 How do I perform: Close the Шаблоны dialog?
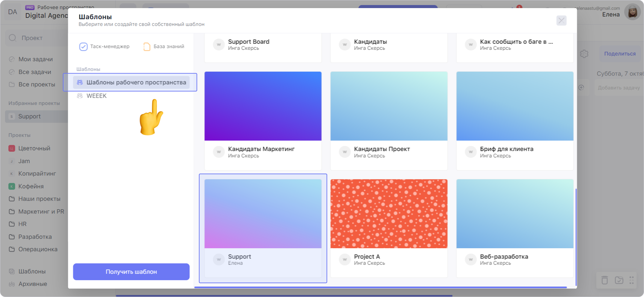tap(561, 21)
